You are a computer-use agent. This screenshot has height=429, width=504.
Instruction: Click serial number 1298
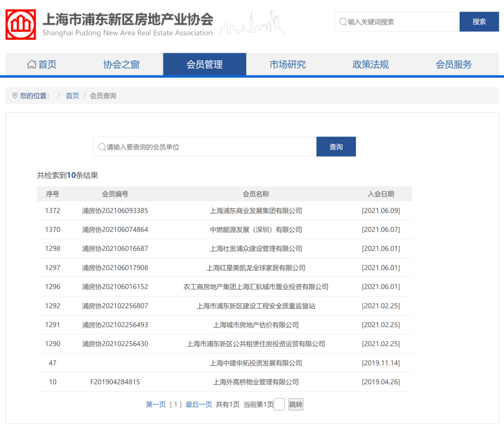click(53, 249)
